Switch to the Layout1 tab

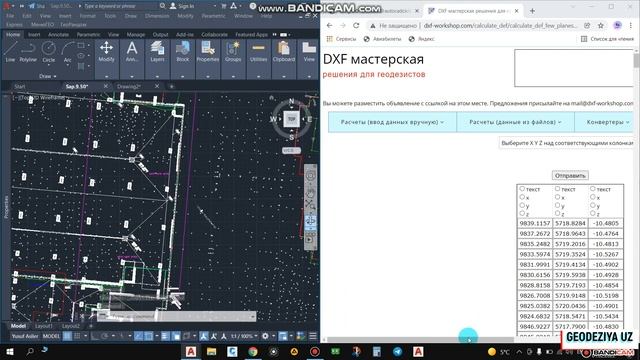point(44,326)
